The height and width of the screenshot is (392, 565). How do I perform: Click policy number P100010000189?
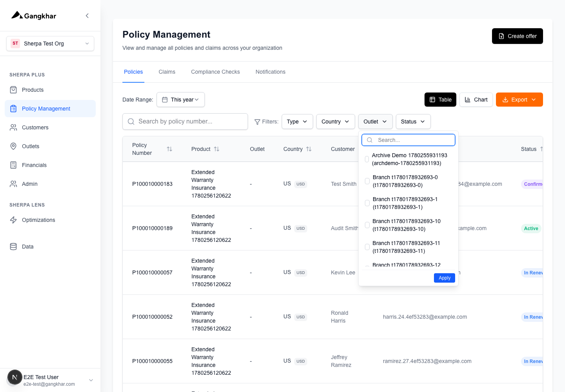tap(152, 228)
